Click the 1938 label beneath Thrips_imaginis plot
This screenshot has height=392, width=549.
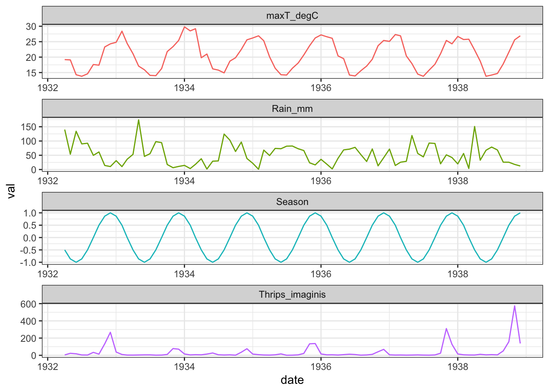[x=457, y=367]
